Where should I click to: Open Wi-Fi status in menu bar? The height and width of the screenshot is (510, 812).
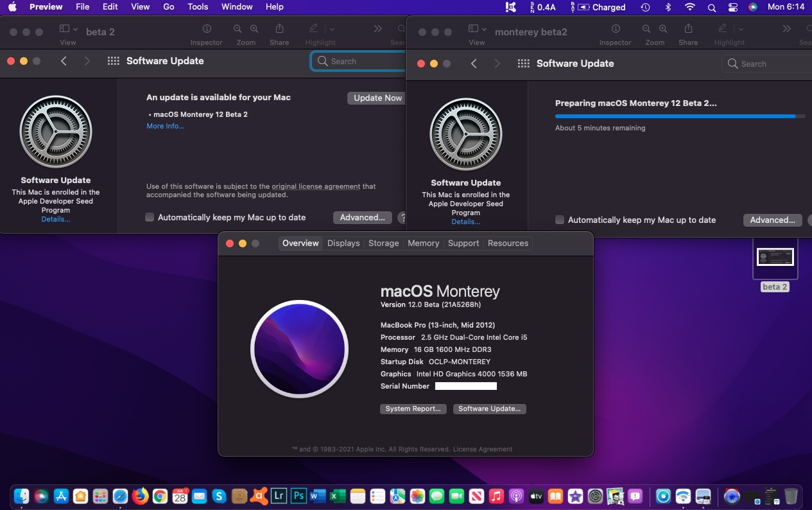click(690, 7)
